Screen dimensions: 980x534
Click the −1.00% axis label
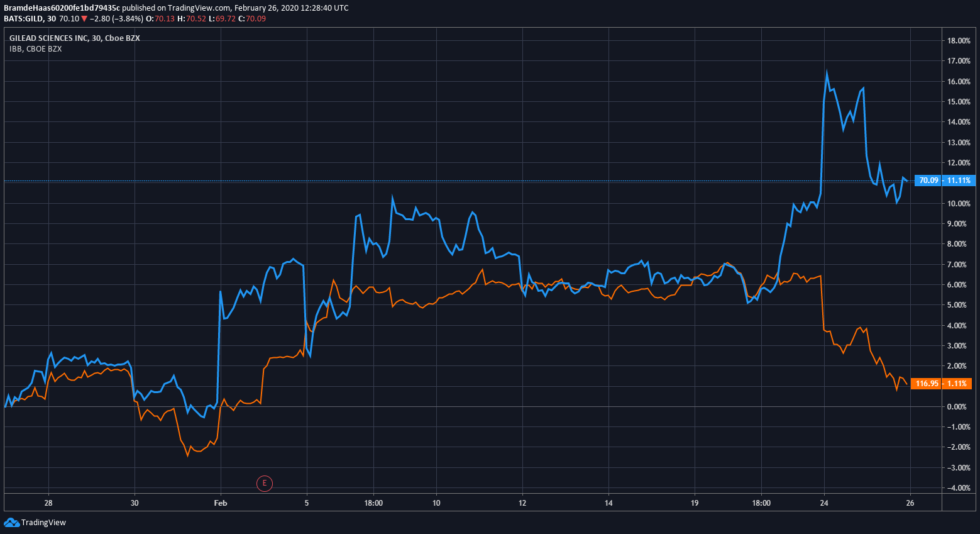pyautogui.click(x=959, y=427)
